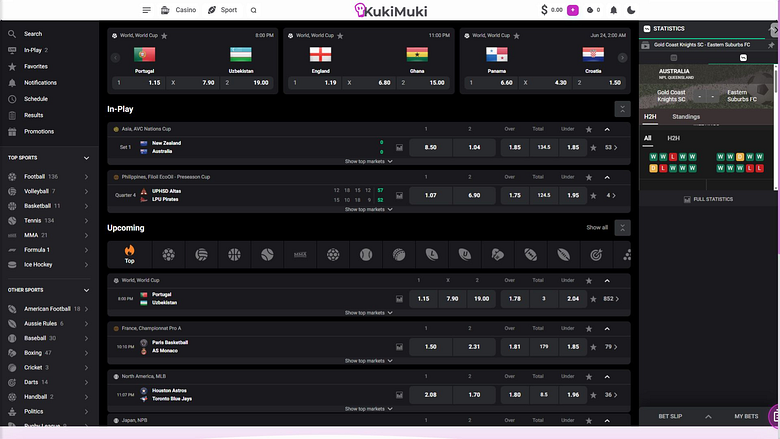This screenshot has width=780, height=439.
Task: Favorite England vs Ghana featured card
Action: click(340, 36)
